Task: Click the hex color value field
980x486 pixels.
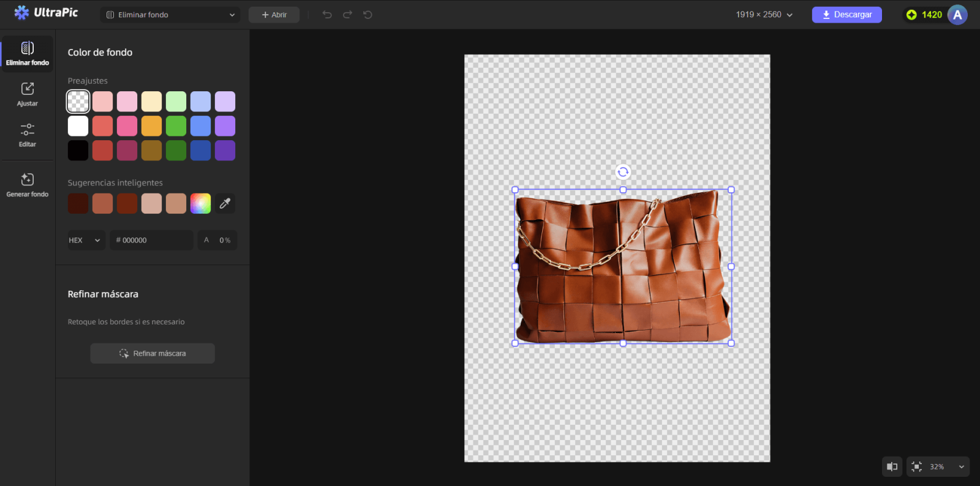Action: pyautogui.click(x=151, y=241)
